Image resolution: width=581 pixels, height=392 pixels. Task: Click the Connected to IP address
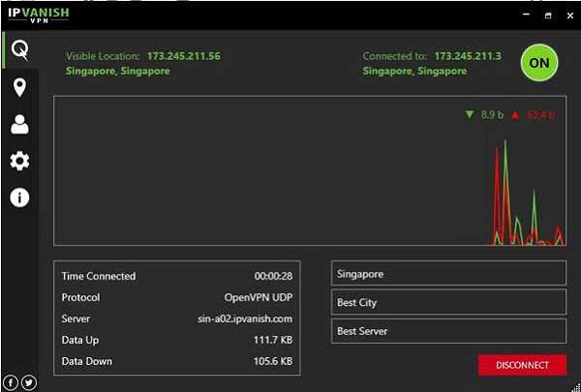pos(468,56)
